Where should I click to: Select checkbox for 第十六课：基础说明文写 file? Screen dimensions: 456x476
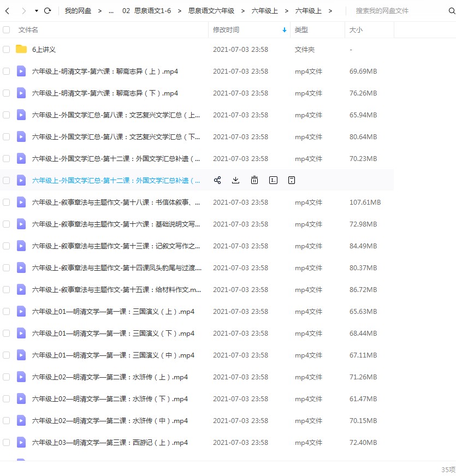point(6,224)
